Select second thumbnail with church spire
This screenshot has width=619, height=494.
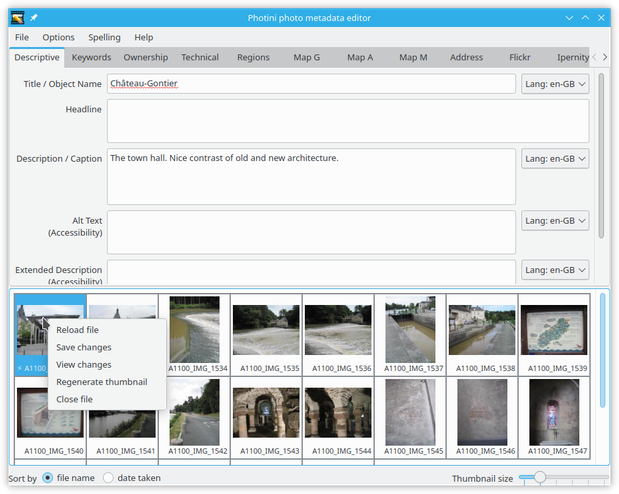(x=122, y=311)
